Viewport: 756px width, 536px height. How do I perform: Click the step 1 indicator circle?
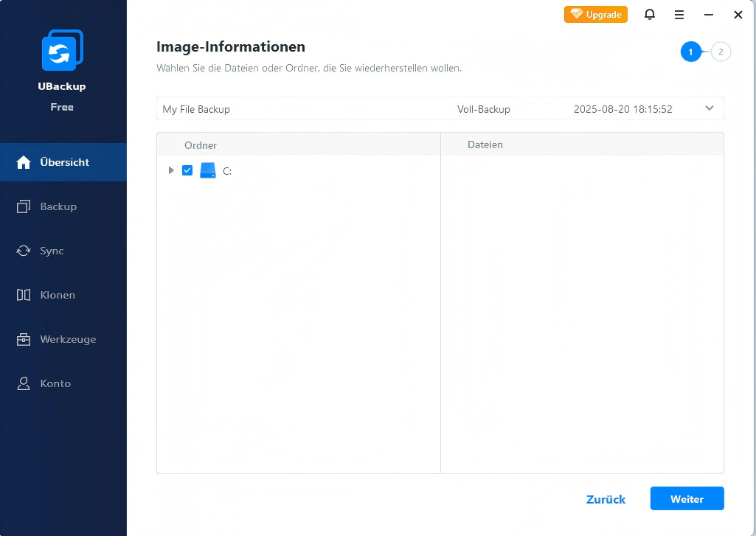tap(691, 52)
